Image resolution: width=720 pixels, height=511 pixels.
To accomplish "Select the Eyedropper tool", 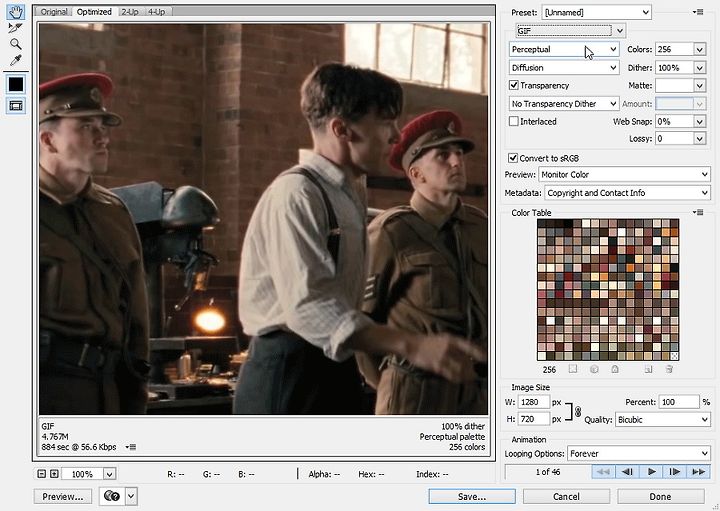I will click(16, 60).
